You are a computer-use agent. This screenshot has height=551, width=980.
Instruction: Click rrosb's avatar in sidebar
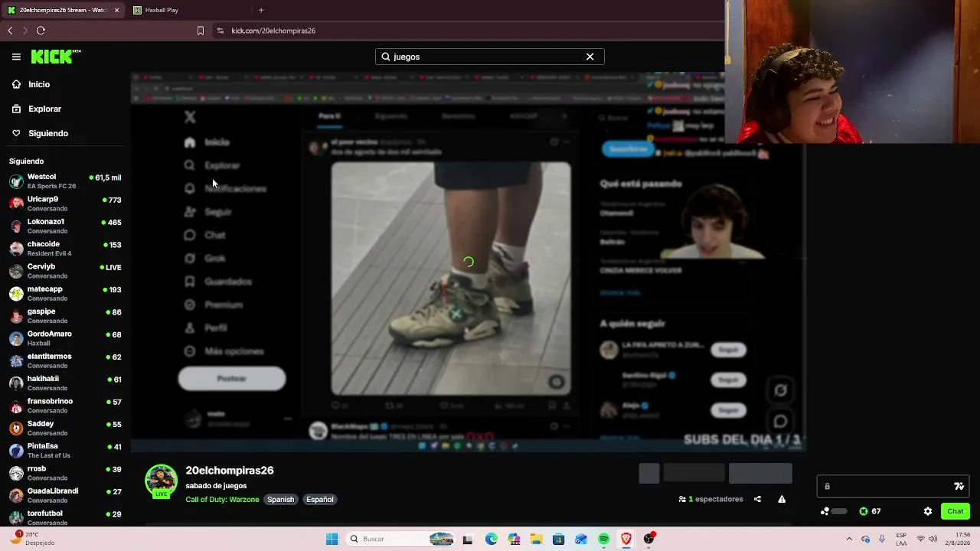coord(16,473)
